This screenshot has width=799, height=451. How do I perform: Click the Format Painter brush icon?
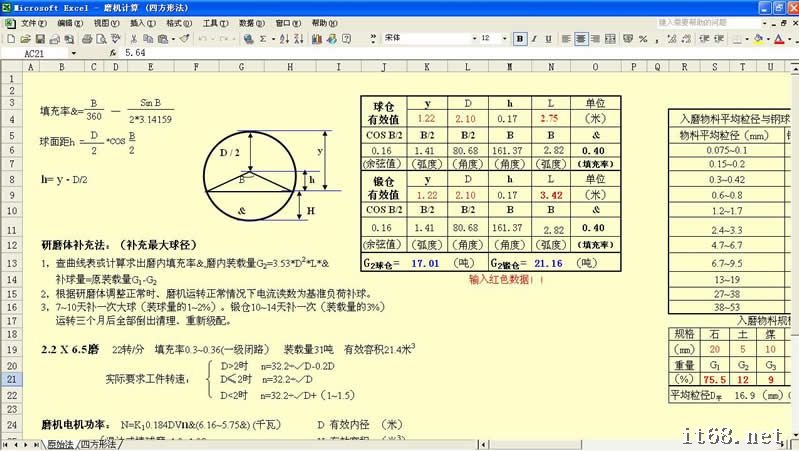[183, 38]
